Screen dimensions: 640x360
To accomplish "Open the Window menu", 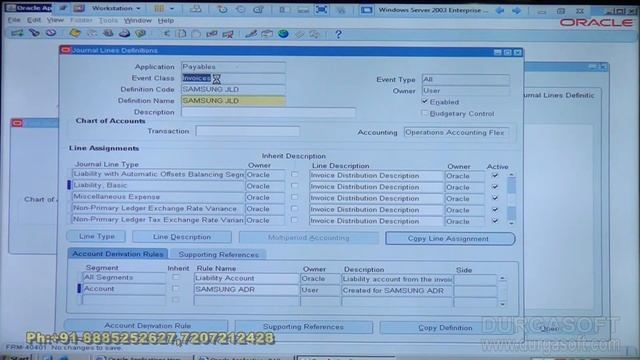I will click(138, 20).
